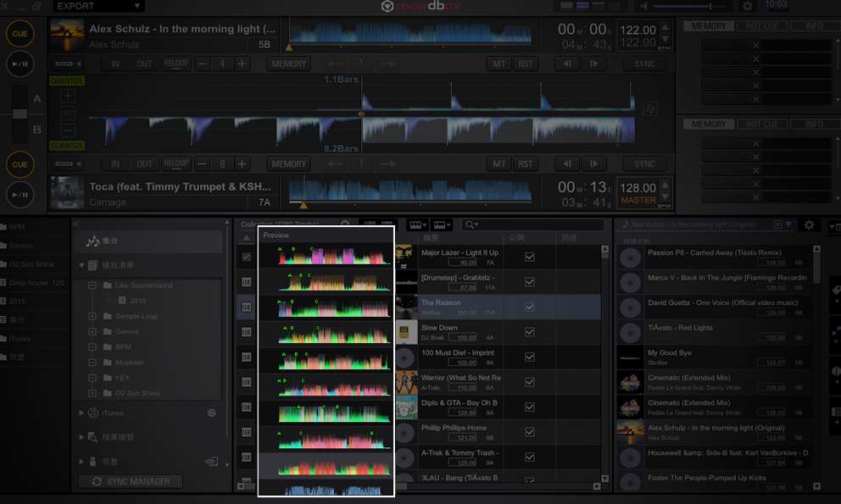Click the SYNC MANAGER button
The height and width of the screenshot is (504, 841).
131,481
